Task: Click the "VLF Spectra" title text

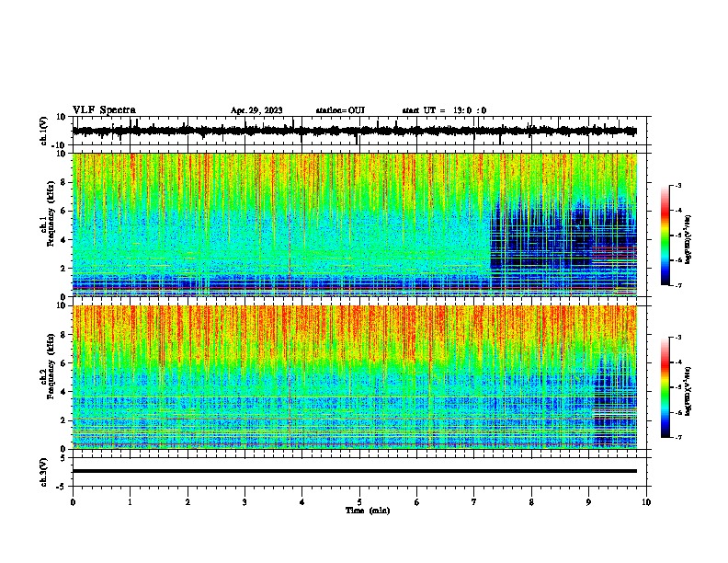Action: pyautogui.click(x=104, y=110)
